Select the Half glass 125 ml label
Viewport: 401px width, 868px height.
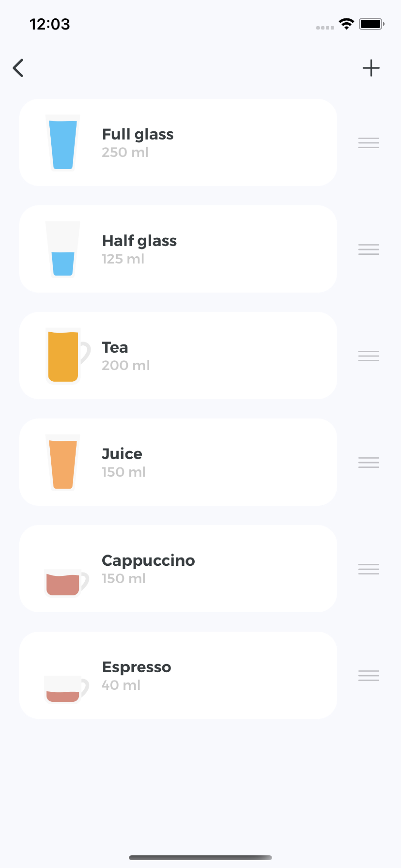pyautogui.click(x=139, y=249)
